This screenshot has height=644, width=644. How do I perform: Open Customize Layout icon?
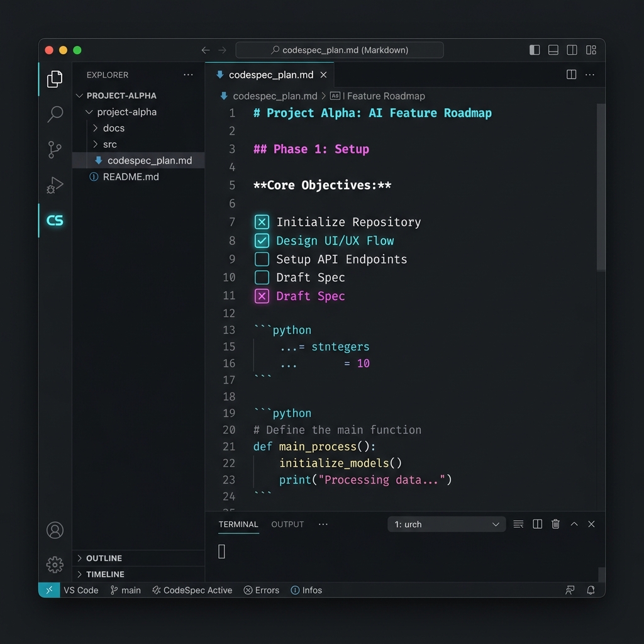tap(591, 50)
